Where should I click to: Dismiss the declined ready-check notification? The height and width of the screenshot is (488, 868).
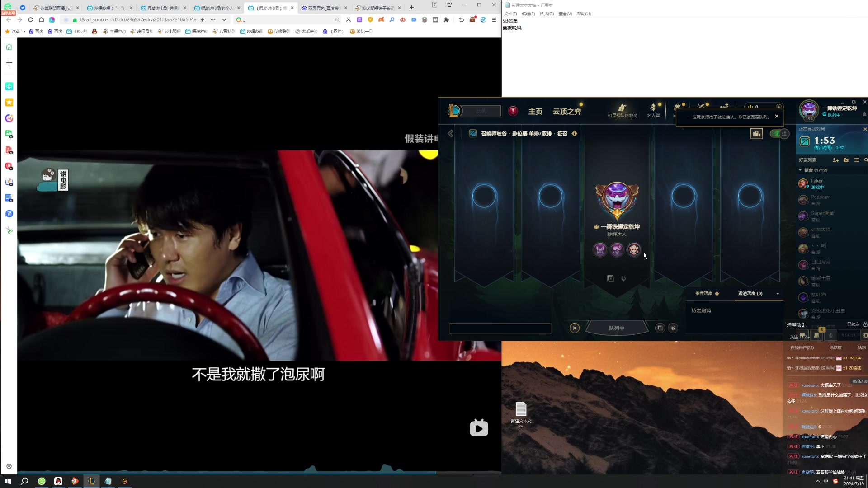point(777,117)
